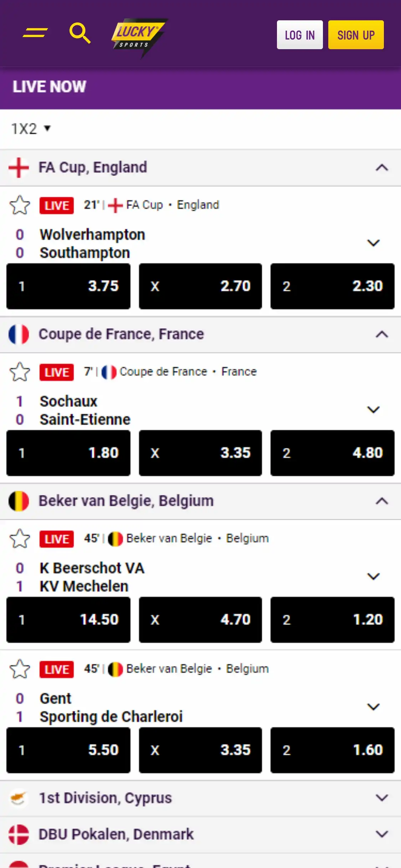Star the Sochaux vs Saint-Etienne match
This screenshot has width=401, height=868.
point(20,372)
